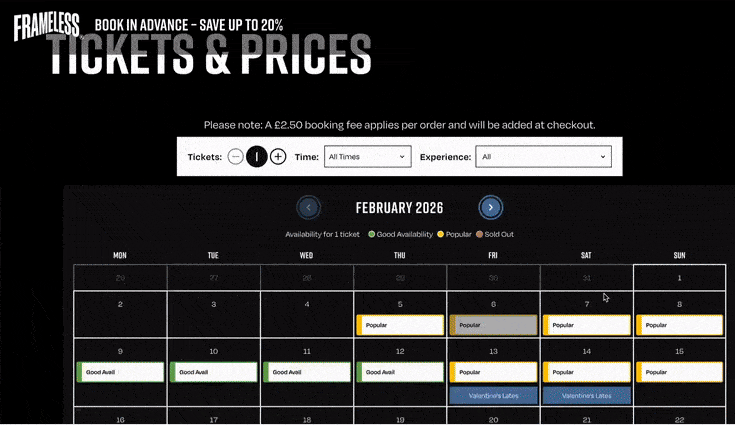Viewport: 735px width, 425px height.
Task: Choose Good Avail slot on Wednesday 11
Action: coord(307,372)
